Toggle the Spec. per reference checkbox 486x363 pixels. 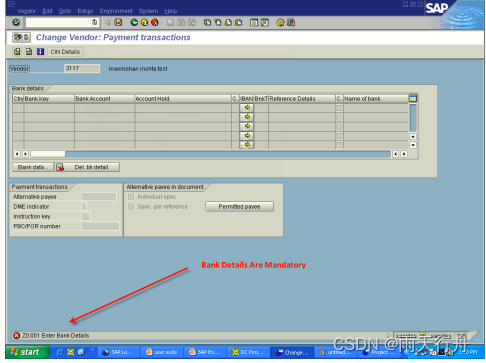click(131, 207)
